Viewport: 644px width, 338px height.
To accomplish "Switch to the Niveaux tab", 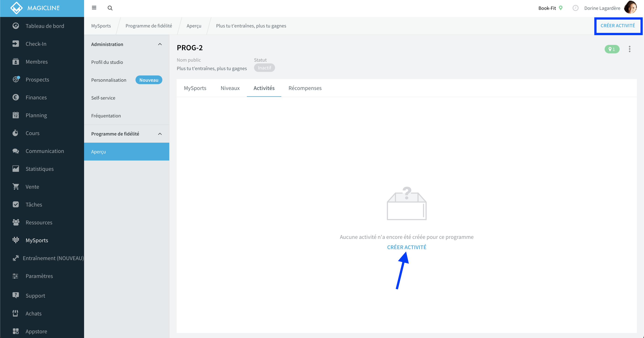I will point(230,88).
